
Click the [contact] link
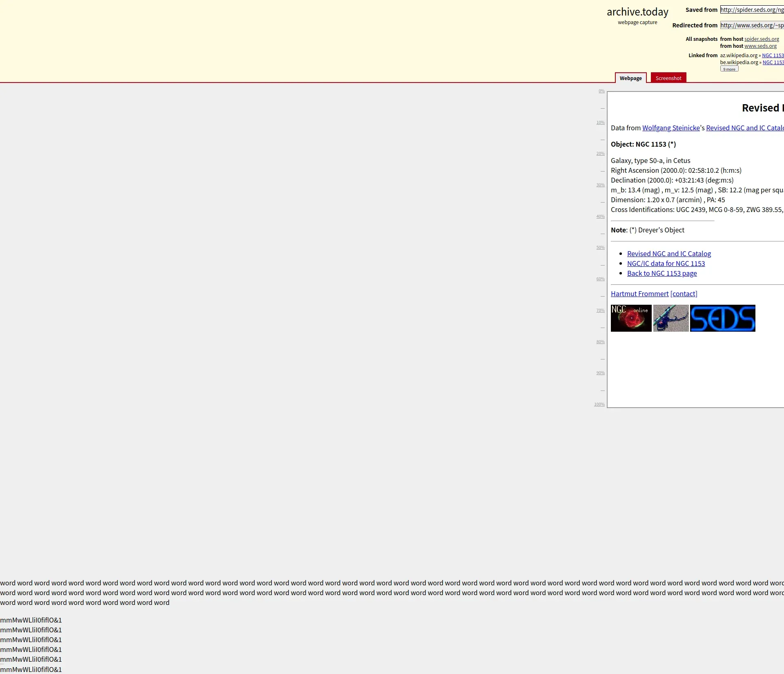coord(684,294)
